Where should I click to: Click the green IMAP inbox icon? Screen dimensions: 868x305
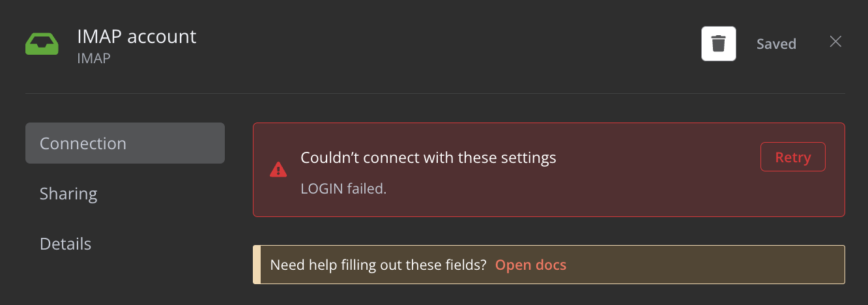(42, 44)
